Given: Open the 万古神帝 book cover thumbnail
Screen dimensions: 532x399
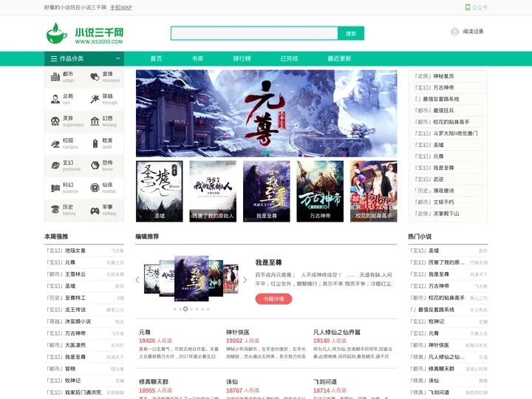Looking at the screenshot, I should [320, 191].
